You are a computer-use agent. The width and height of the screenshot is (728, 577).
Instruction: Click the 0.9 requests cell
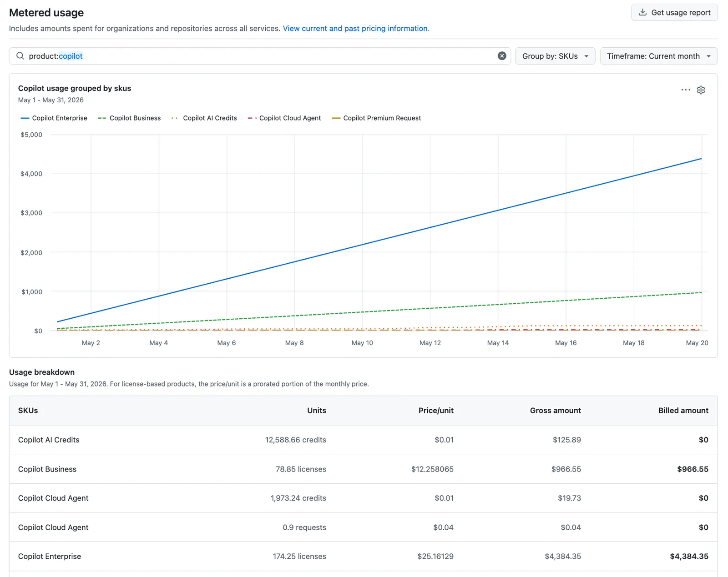click(x=304, y=527)
